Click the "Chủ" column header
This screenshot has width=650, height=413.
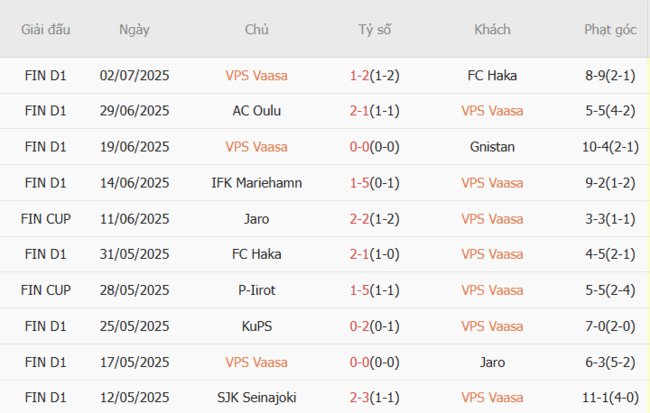click(256, 29)
